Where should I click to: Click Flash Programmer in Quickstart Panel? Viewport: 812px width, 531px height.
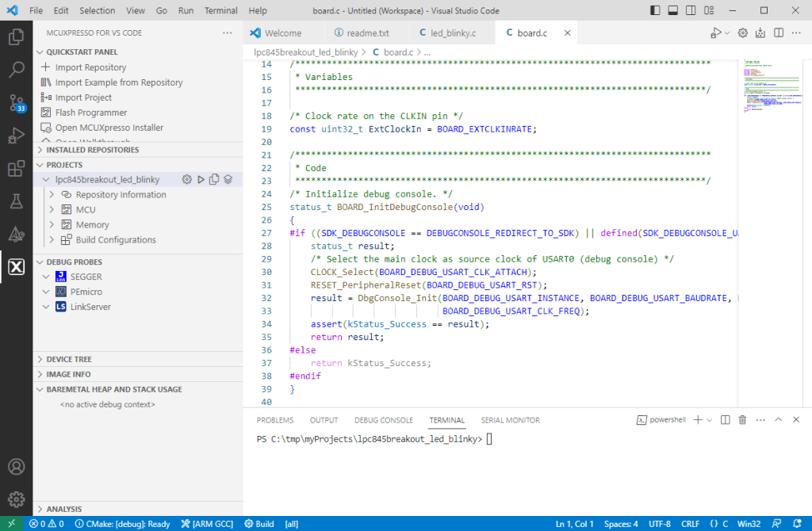tap(90, 113)
